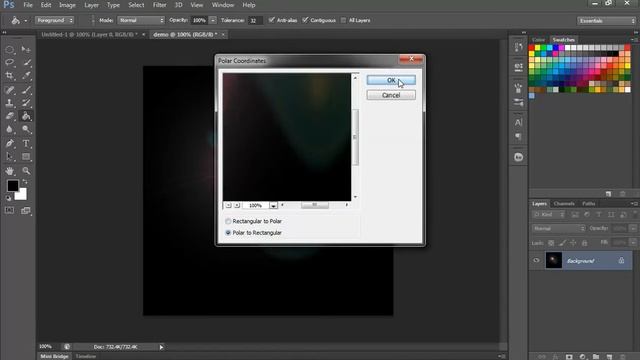Open the Opacity slider dropdown in options bar

(x=213, y=20)
